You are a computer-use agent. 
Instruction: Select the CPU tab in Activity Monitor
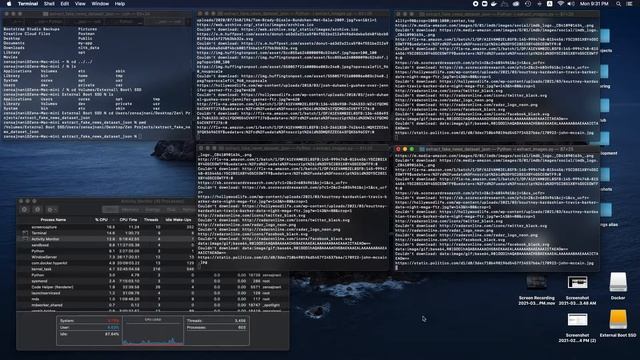pos(110,209)
